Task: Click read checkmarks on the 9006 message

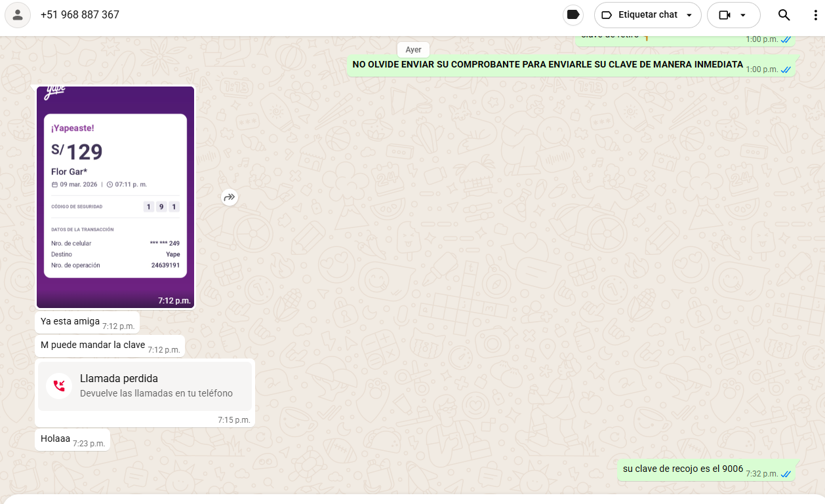Action: tap(786, 474)
